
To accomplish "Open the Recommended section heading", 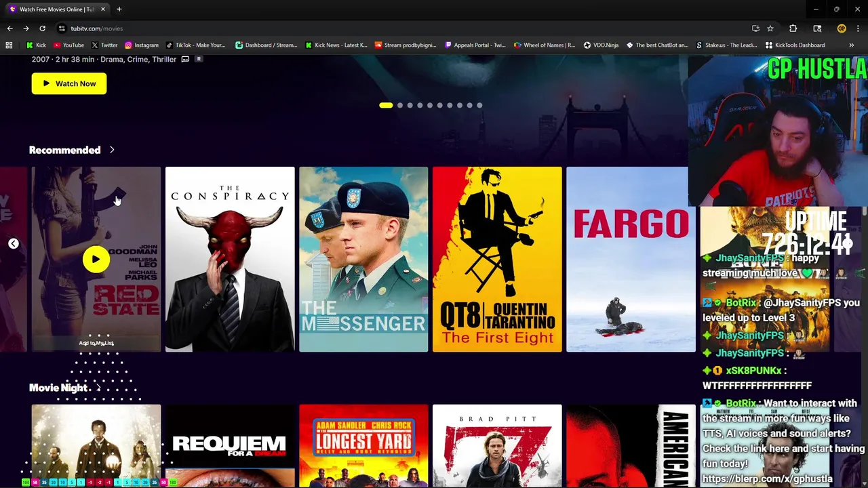I will coord(64,150).
